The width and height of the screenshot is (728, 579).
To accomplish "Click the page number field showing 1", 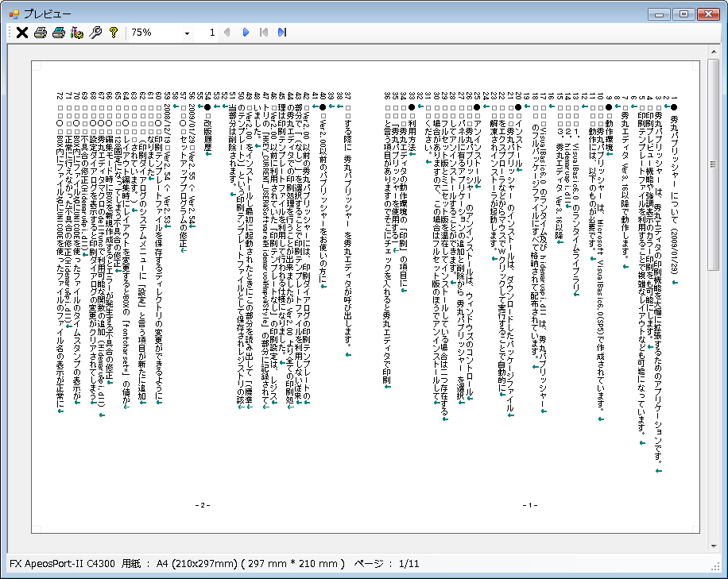I will (x=211, y=33).
